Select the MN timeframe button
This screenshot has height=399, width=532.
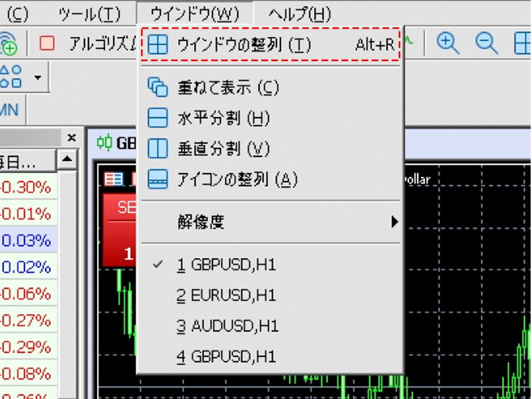[x=9, y=110]
